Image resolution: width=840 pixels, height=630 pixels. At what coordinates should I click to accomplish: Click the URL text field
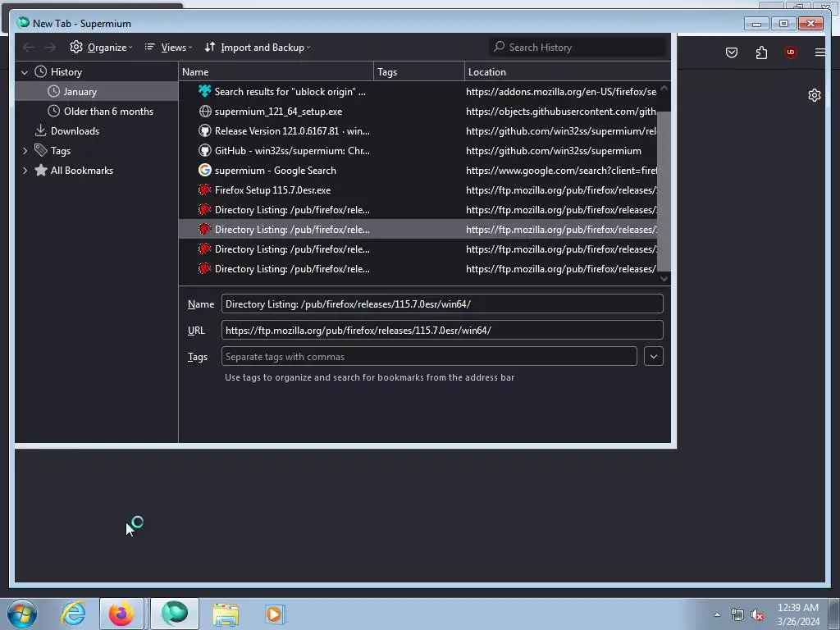click(x=442, y=330)
